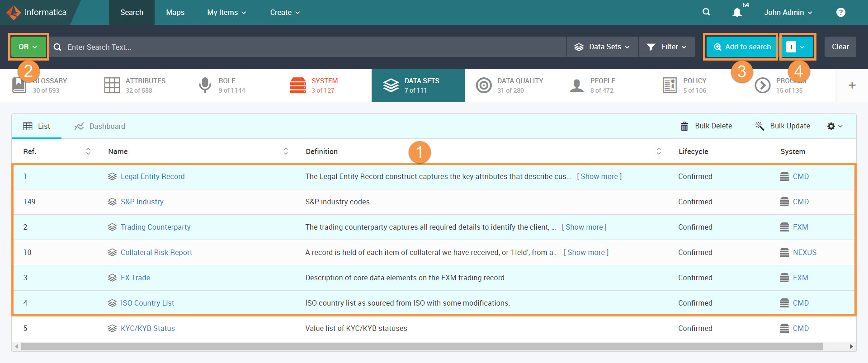Viewport: 868px width, 363px height.
Task: Show more of Collateral Risk Report definition
Action: [586, 253]
